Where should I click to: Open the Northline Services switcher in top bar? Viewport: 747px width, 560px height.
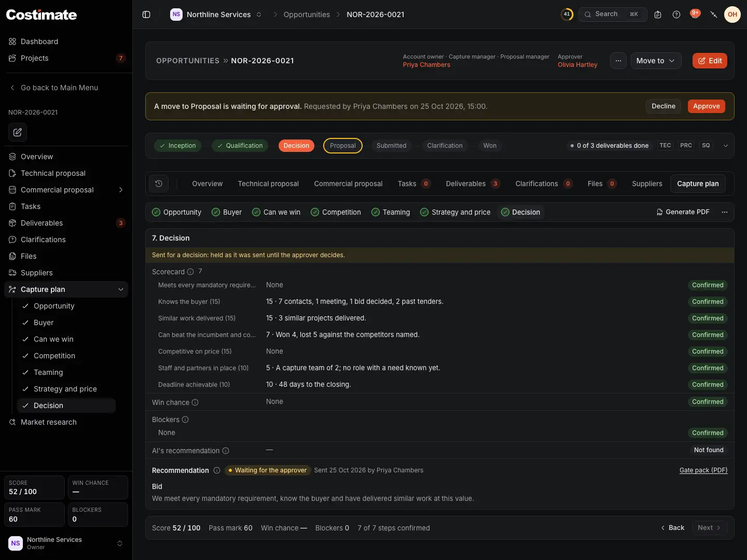(x=216, y=15)
